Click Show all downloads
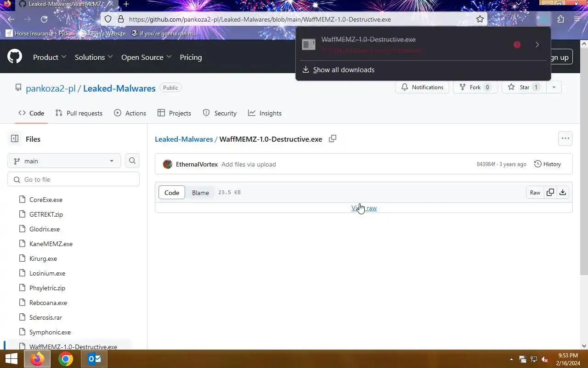 [344, 70]
